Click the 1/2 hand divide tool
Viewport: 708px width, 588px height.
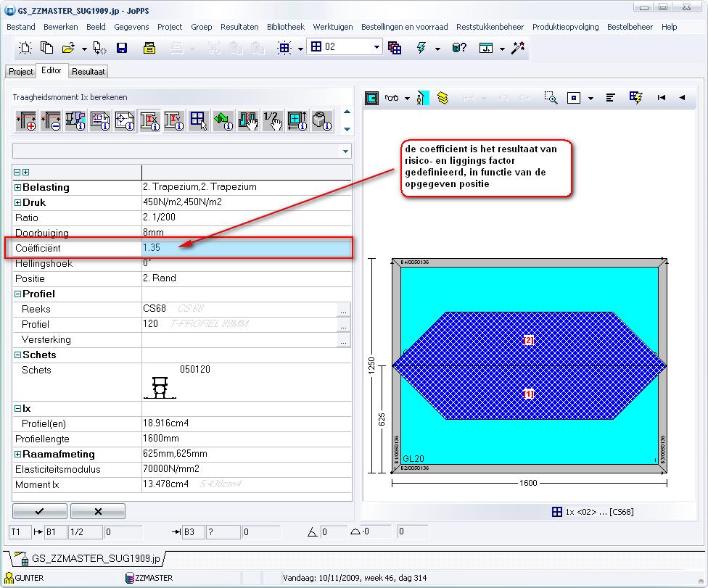click(272, 121)
